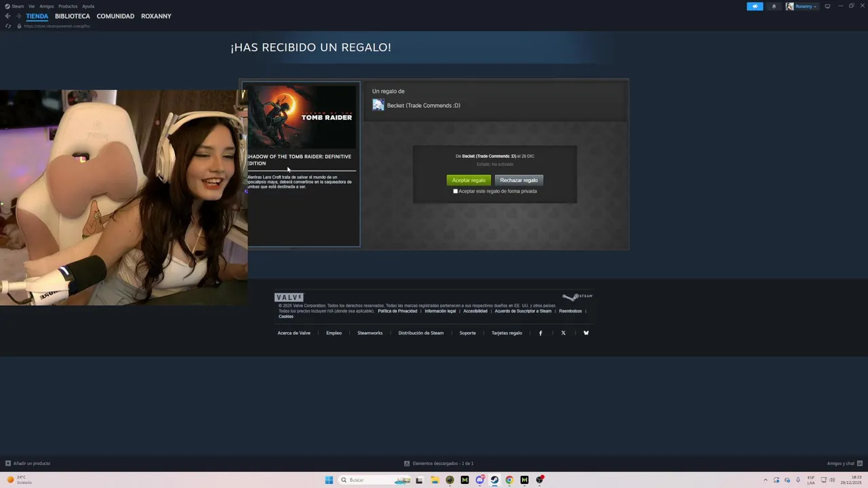
Task: Open the X (Twitter) footer icon
Action: pos(563,333)
